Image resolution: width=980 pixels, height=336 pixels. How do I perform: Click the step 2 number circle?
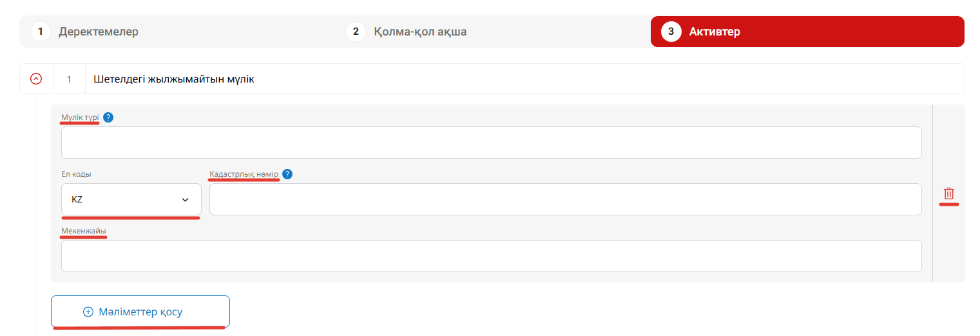[x=356, y=32]
